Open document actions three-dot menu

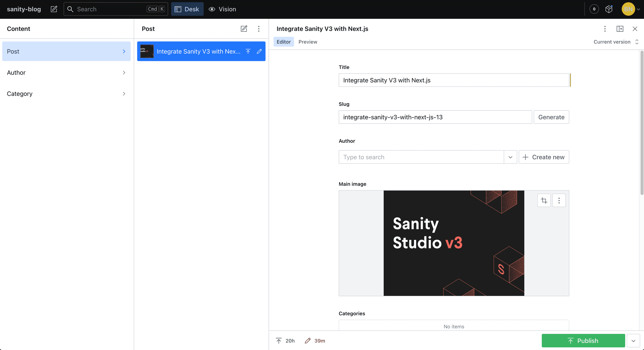pyautogui.click(x=605, y=29)
